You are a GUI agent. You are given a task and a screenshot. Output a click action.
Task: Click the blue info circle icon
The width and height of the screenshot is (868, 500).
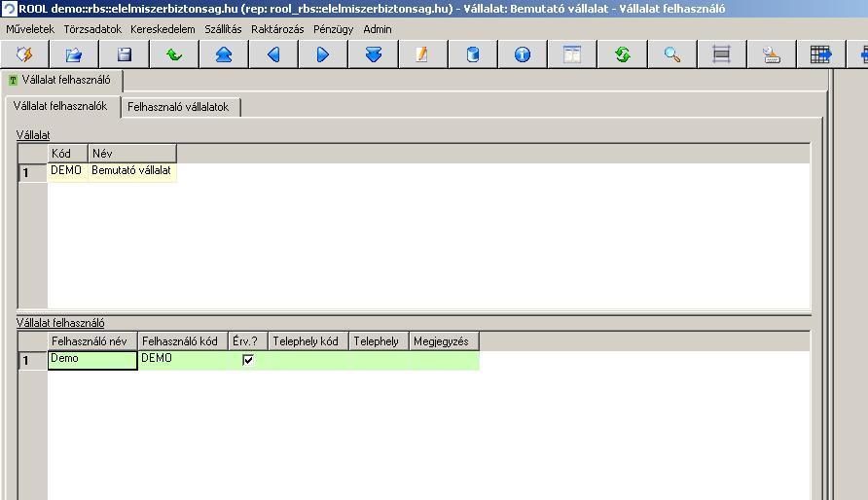[x=522, y=54]
